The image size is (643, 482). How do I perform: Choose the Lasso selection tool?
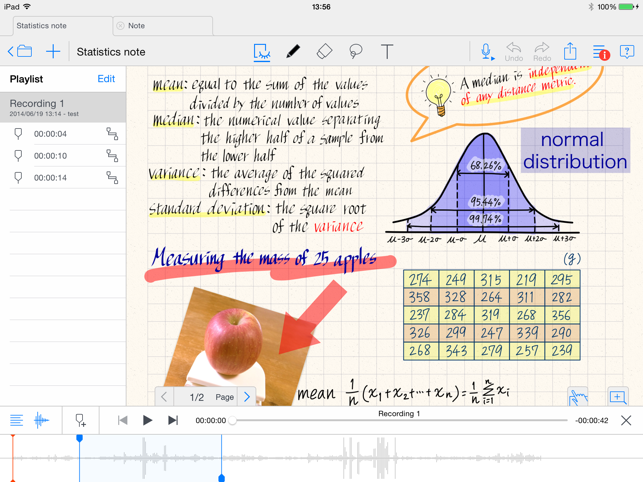point(355,51)
